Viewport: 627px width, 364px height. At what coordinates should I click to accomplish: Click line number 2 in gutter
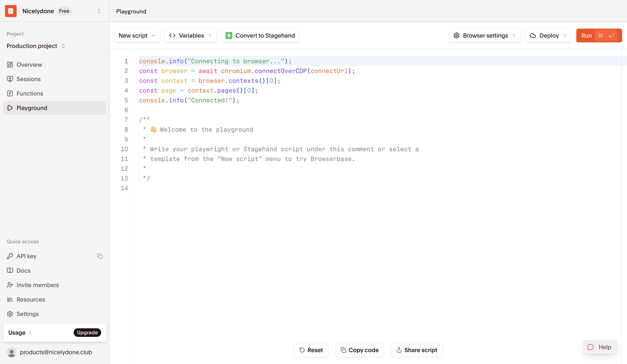[126, 71]
